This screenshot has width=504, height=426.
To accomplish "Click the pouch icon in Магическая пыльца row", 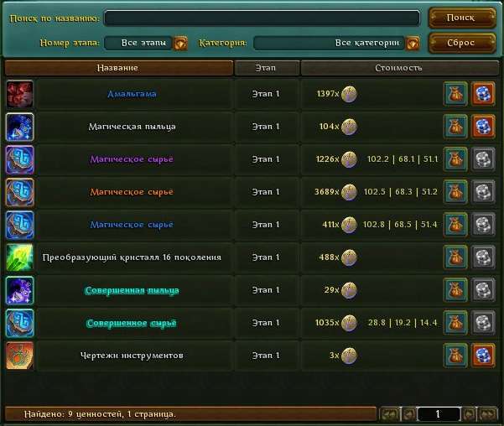I will tap(455, 127).
